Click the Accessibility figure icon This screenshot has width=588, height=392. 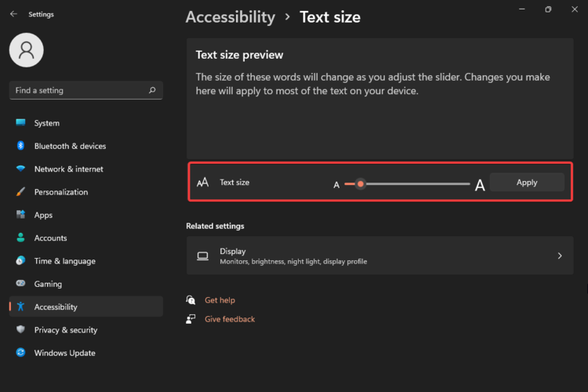point(20,307)
